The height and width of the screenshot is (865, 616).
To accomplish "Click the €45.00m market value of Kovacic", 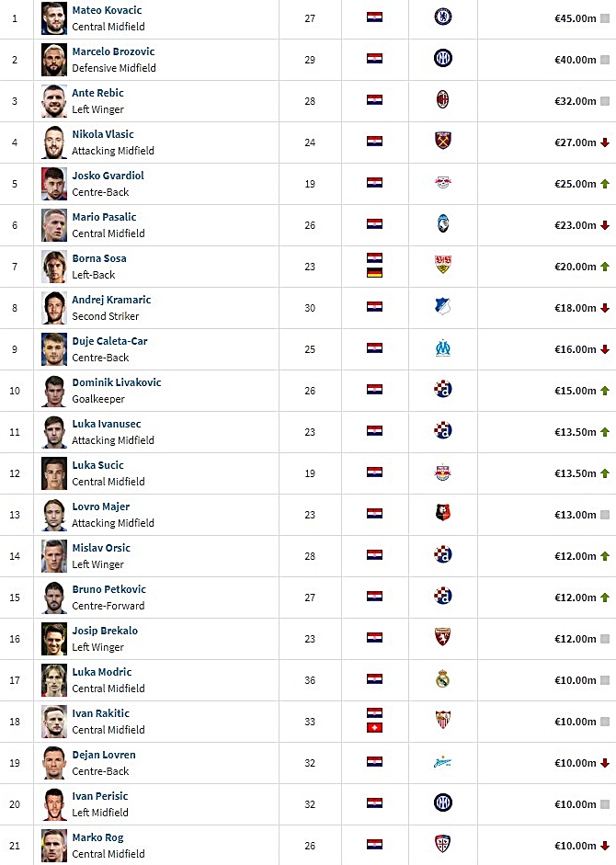I will [576, 18].
